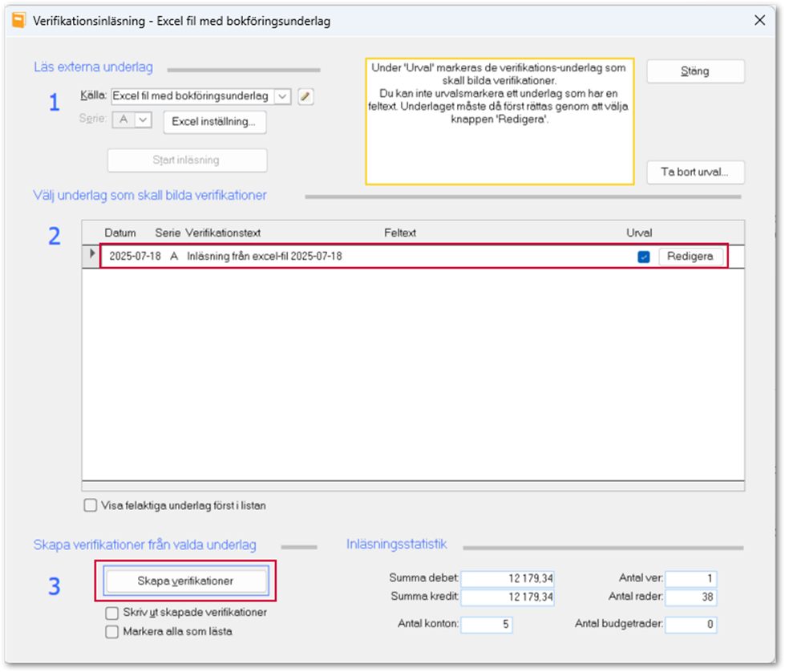Click the Urval column header
The height and width of the screenshot is (672, 785).
639,233
